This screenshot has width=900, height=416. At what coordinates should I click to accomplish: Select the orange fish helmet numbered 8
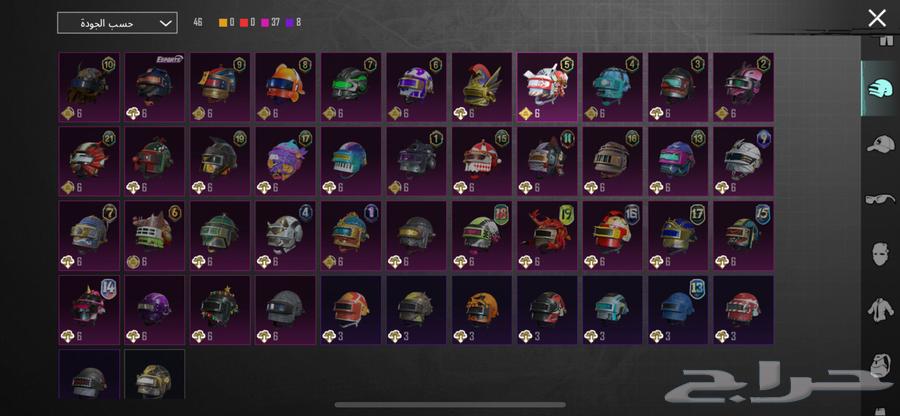coord(285,87)
